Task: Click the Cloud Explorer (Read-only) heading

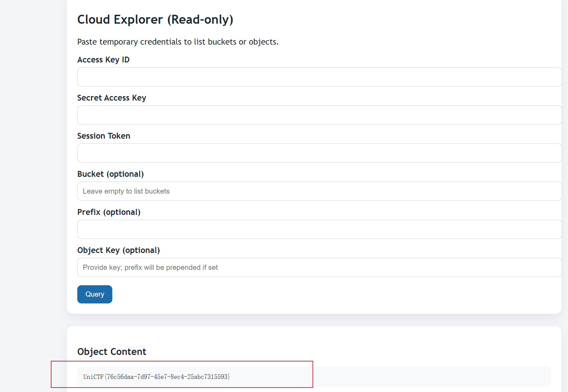Action: 155,20
